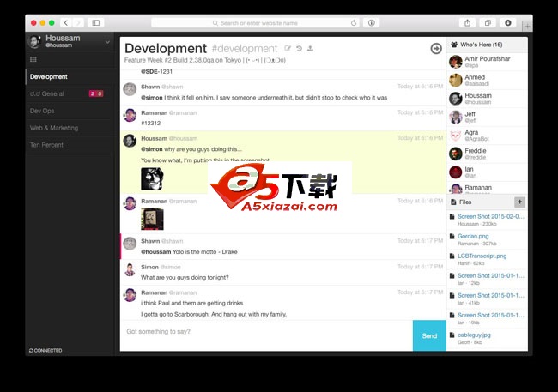Screen dimensions: 558x392
Task: Click the file icon next to Gordan.png
Action: 452,236
